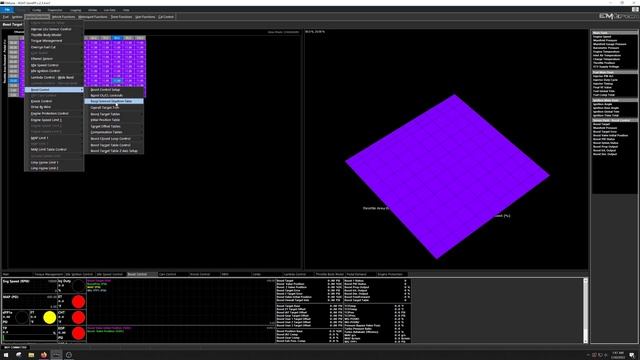Open the Vehicle Functions dropdown
640x360 pixels.
point(63,17)
